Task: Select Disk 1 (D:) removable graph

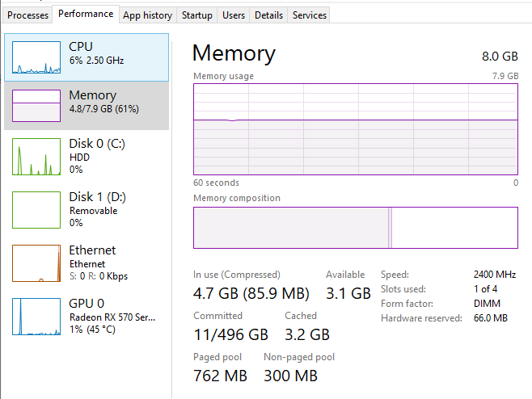Action: coord(36,210)
